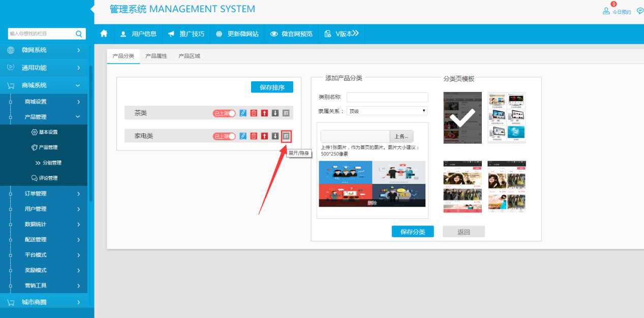
Task: Click the 保存分类 button
Action: click(x=412, y=232)
